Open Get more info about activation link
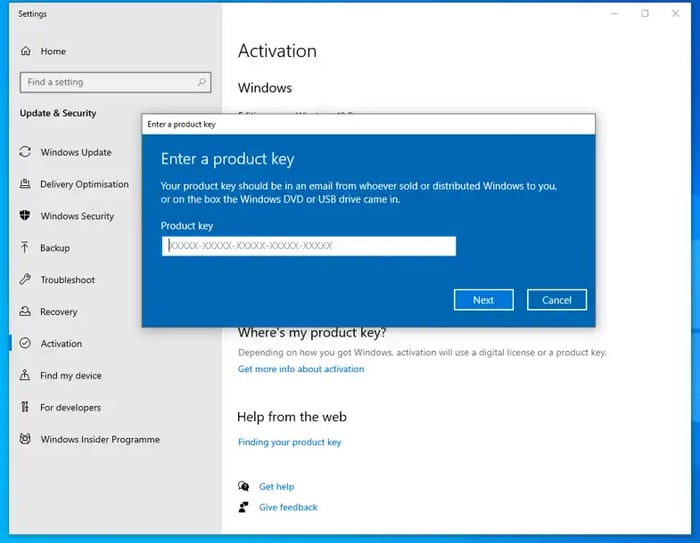 coord(301,369)
